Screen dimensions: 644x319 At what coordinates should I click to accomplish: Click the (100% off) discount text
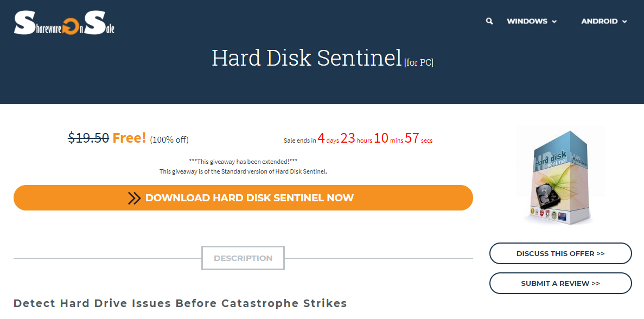point(169,140)
